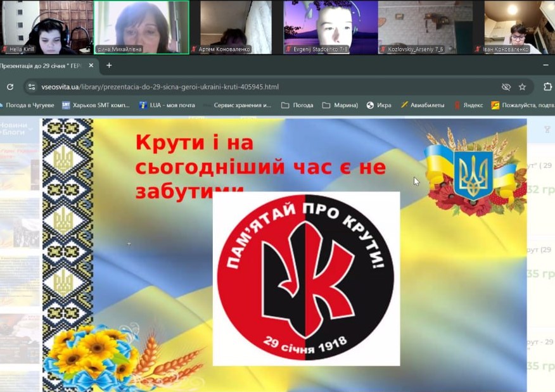Click the Икра globe favicon
Screen dimensions: 555x392
point(370,105)
